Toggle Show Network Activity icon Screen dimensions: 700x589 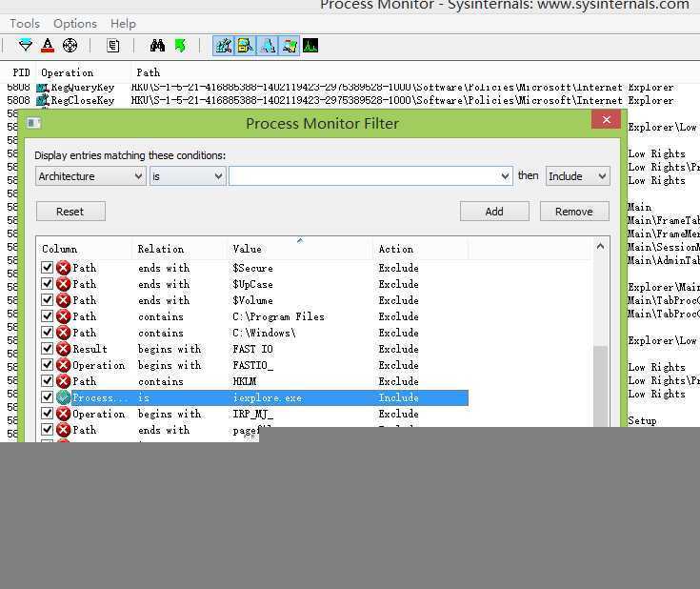pos(268,46)
